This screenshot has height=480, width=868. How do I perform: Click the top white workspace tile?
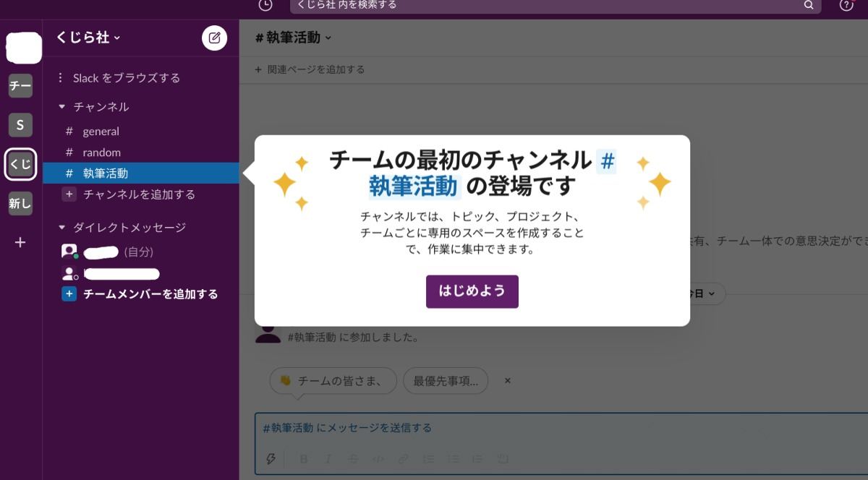23,48
